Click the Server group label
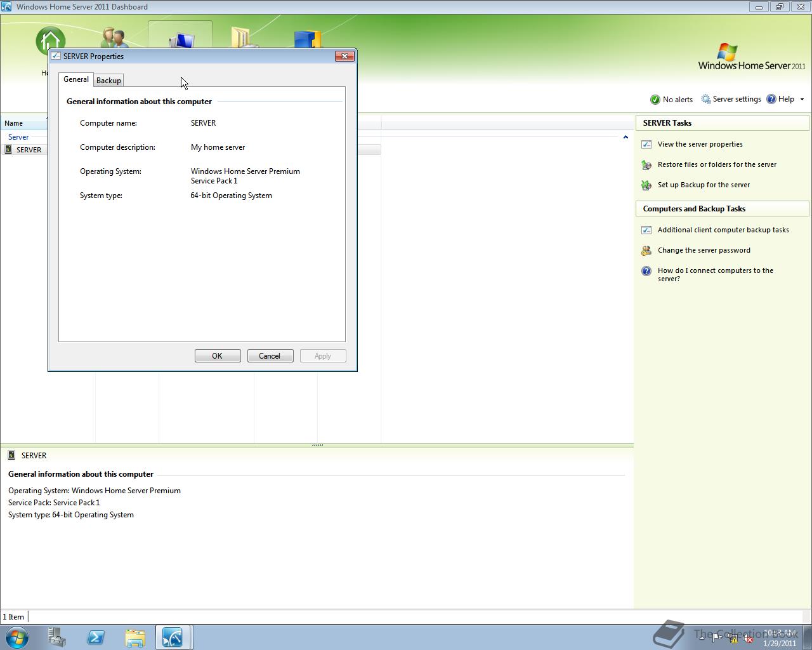This screenshot has height=650, width=812. [18, 137]
